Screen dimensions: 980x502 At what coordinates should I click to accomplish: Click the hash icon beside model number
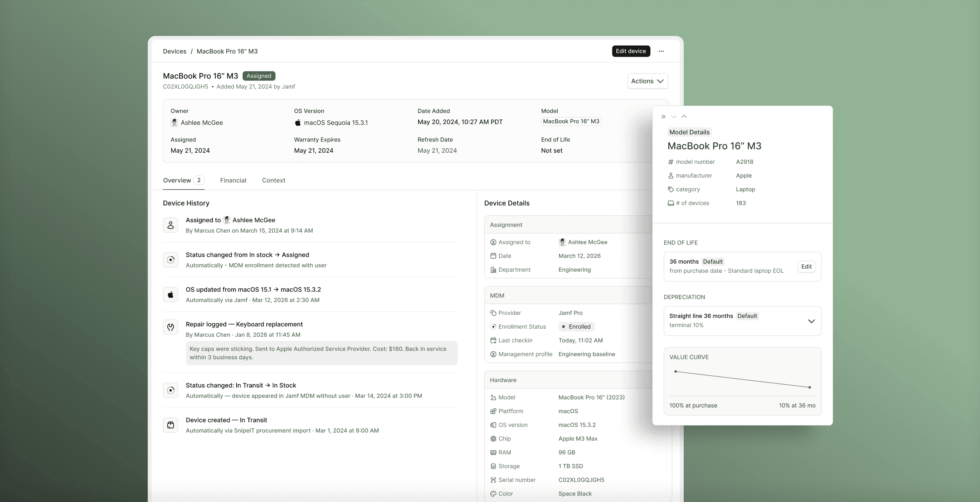pos(671,162)
